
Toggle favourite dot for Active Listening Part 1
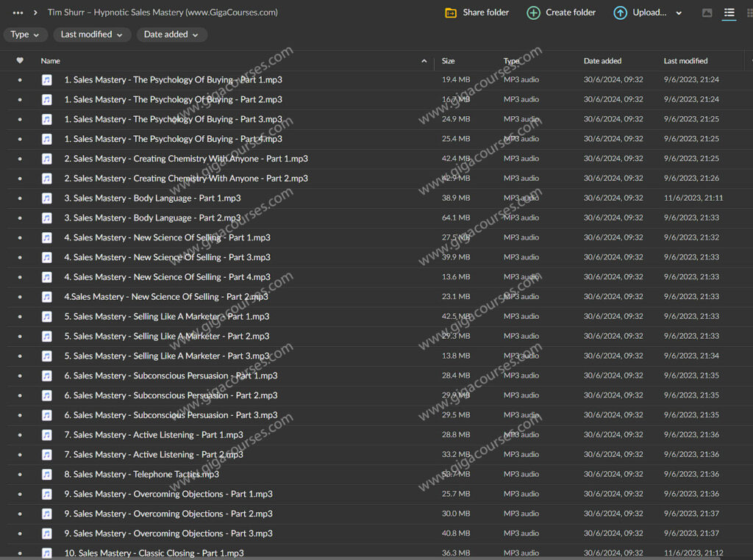20,435
